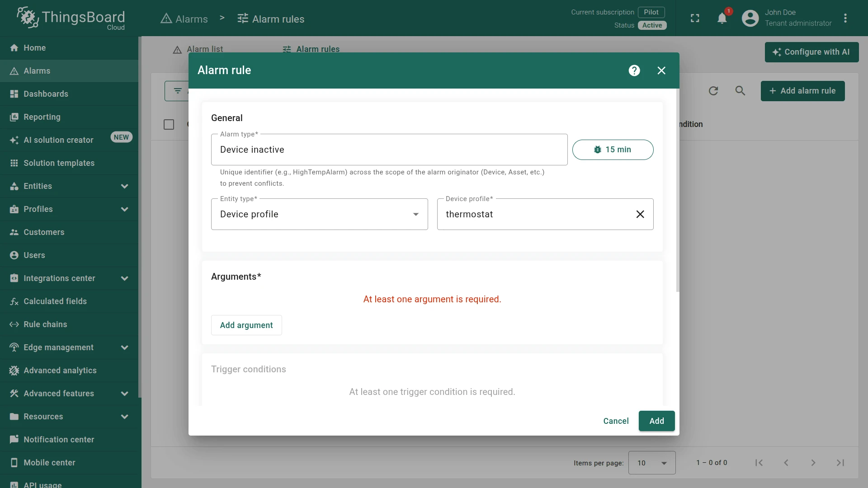Screen dimensions: 868x488
Task: Click Configure with AI
Action: coord(811,52)
